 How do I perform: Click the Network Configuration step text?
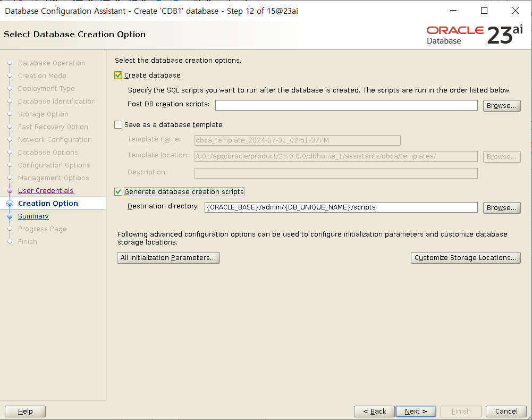pyautogui.click(x=55, y=139)
